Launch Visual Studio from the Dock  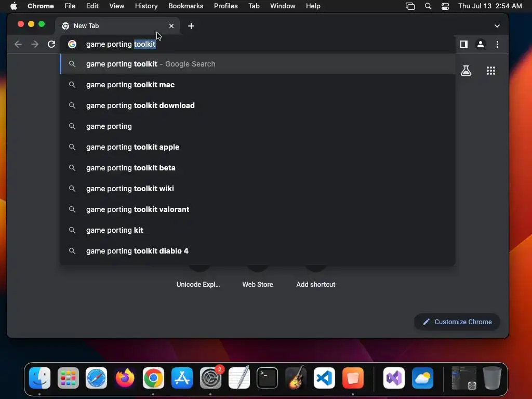tap(394, 378)
